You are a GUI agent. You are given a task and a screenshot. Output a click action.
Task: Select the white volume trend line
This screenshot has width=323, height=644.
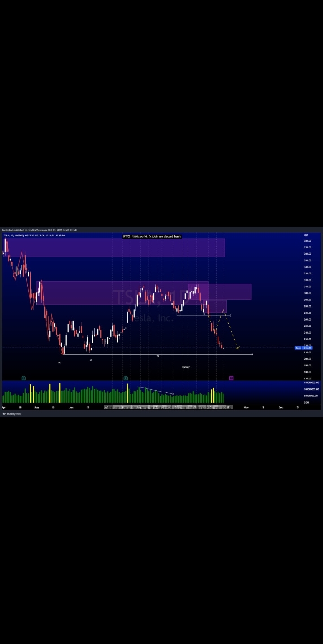(x=155, y=391)
